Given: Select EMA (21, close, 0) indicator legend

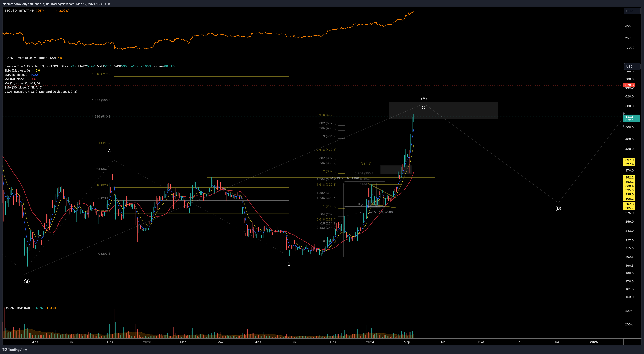Looking at the screenshot, I should 22,70.
